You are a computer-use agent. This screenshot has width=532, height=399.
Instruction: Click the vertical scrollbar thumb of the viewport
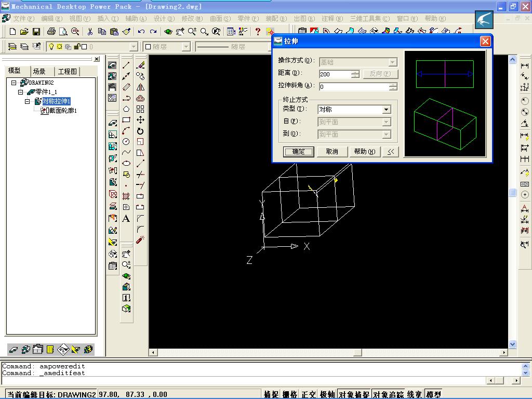tap(512, 193)
